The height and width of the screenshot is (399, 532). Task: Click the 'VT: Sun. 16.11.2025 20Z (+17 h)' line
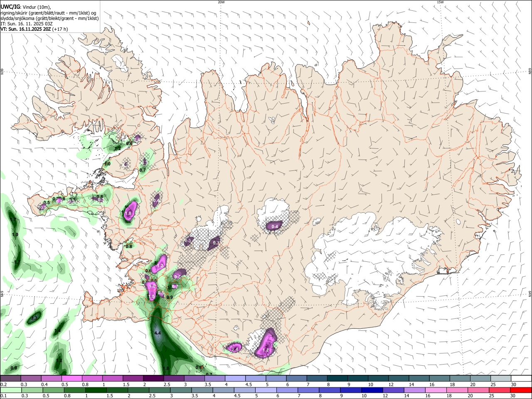[34, 29]
